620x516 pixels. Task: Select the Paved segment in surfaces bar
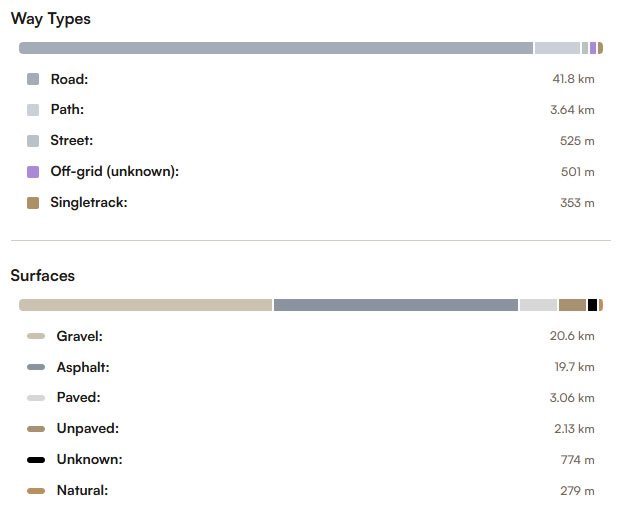pyautogui.click(x=538, y=305)
